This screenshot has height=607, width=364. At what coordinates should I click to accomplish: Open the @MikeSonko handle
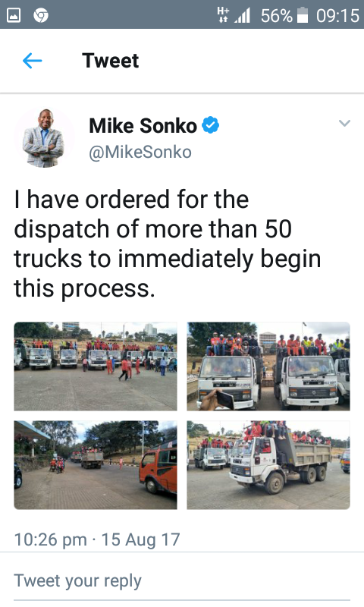coord(140,152)
